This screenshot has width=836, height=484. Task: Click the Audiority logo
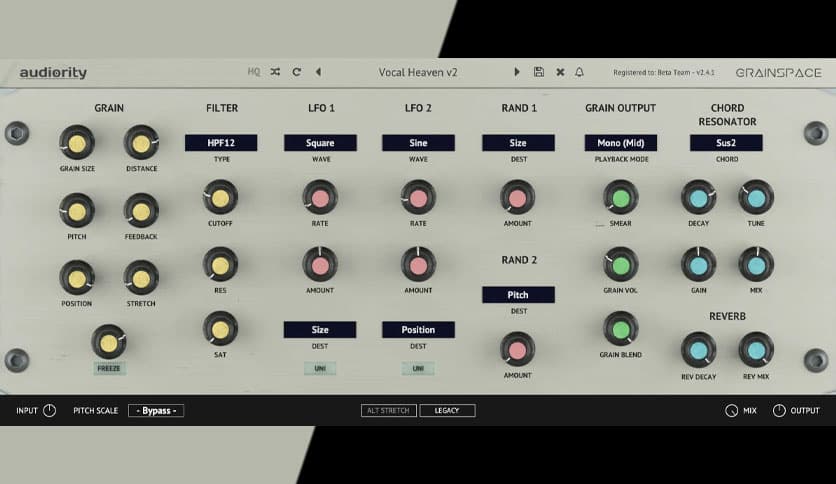pyautogui.click(x=53, y=72)
